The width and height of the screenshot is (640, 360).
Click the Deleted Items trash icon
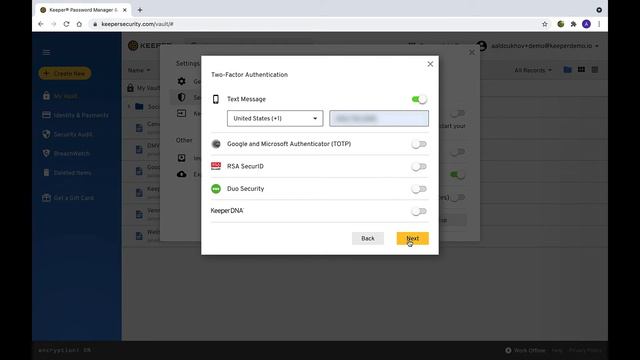click(46, 172)
